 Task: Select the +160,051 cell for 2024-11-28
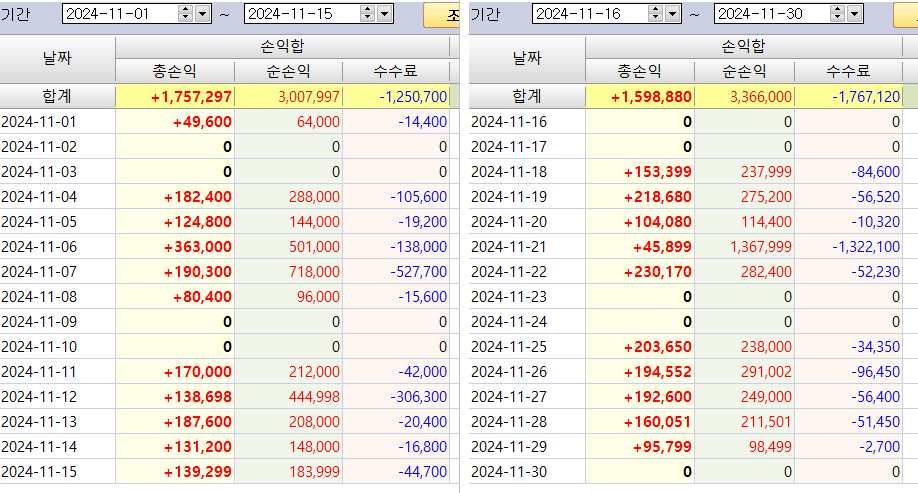640,422
